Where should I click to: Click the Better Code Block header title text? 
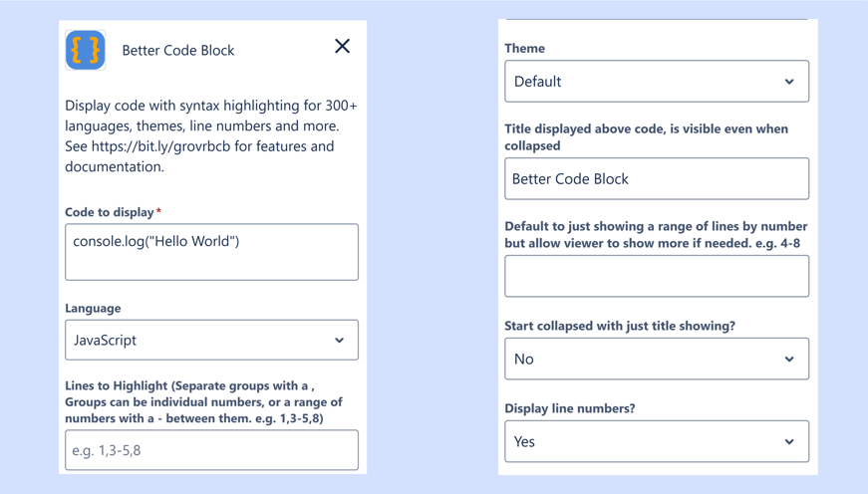178,50
